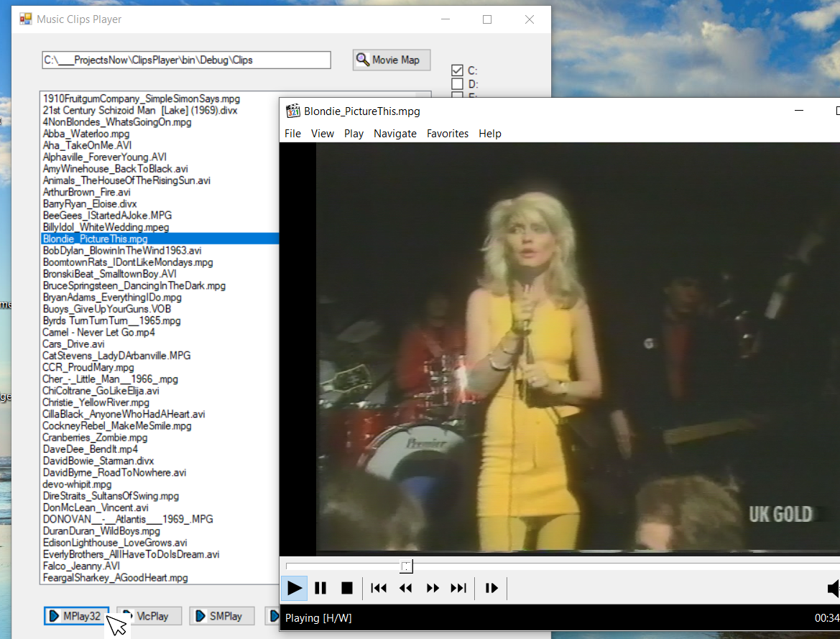The height and width of the screenshot is (639, 840).
Task: Open the Play menu
Action: [x=354, y=134]
